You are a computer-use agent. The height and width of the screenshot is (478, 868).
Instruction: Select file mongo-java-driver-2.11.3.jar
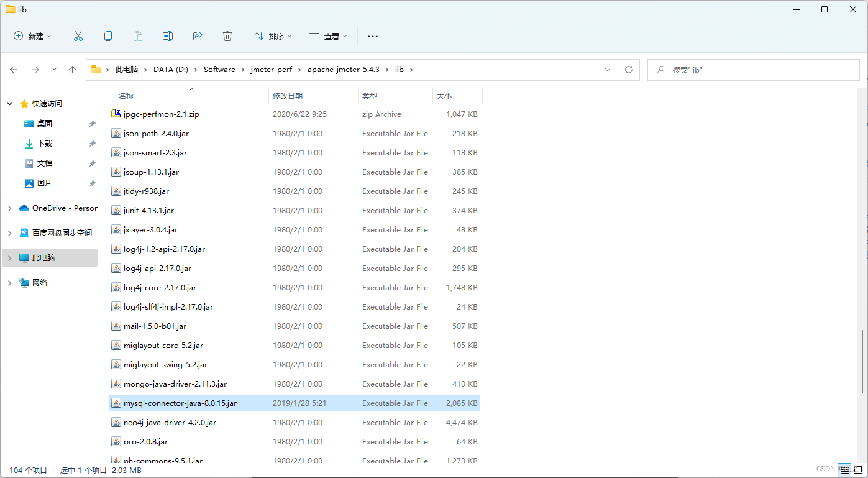[x=175, y=384]
